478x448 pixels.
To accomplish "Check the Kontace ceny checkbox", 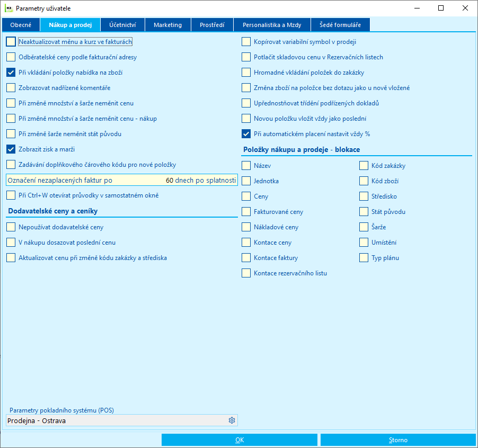I will tap(246, 243).
